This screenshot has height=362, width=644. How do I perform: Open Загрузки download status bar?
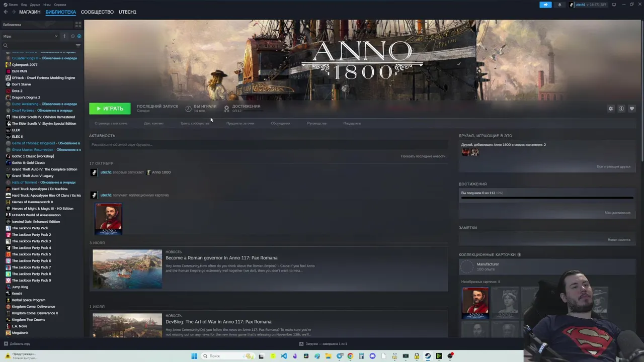tap(323, 344)
